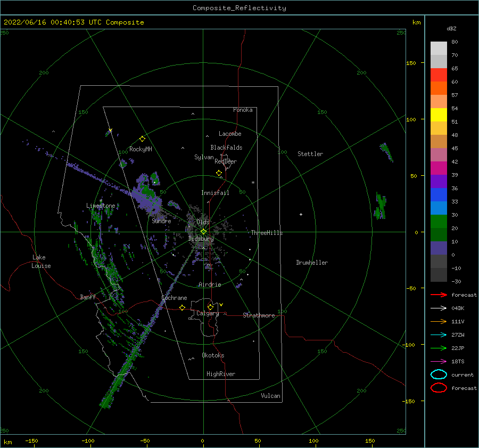Click the Calgary label
479x448 pixels.
click(x=208, y=313)
